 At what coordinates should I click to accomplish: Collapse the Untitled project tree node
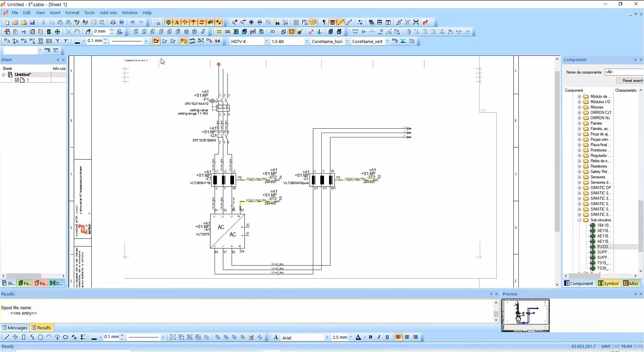[3, 74]
